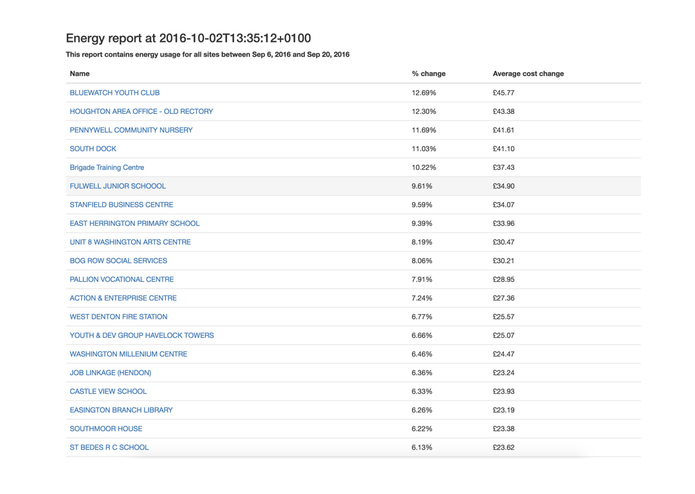Click the Energy report title heading

coord(188,38)
